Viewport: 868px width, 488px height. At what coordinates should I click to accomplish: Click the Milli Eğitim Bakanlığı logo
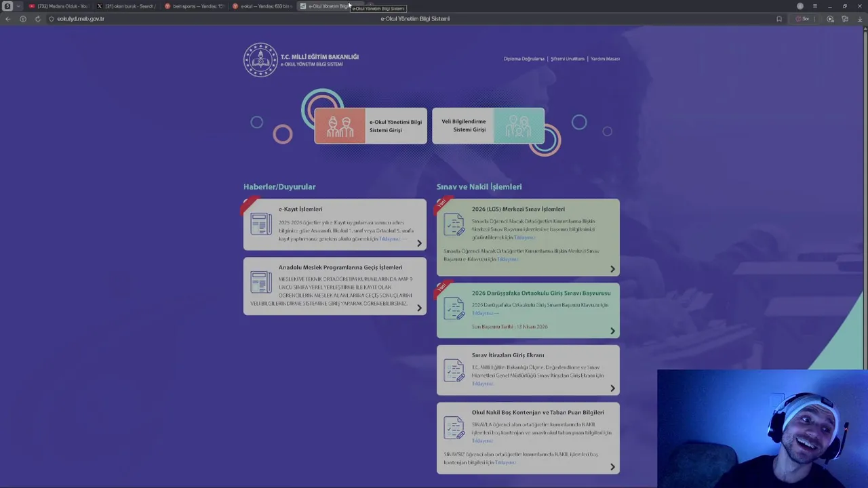261,60
